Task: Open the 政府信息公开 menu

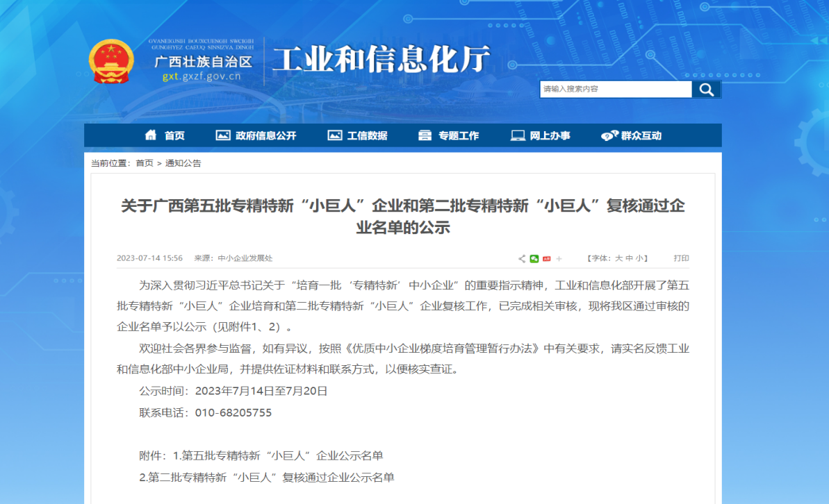Action: click(256, 135)
